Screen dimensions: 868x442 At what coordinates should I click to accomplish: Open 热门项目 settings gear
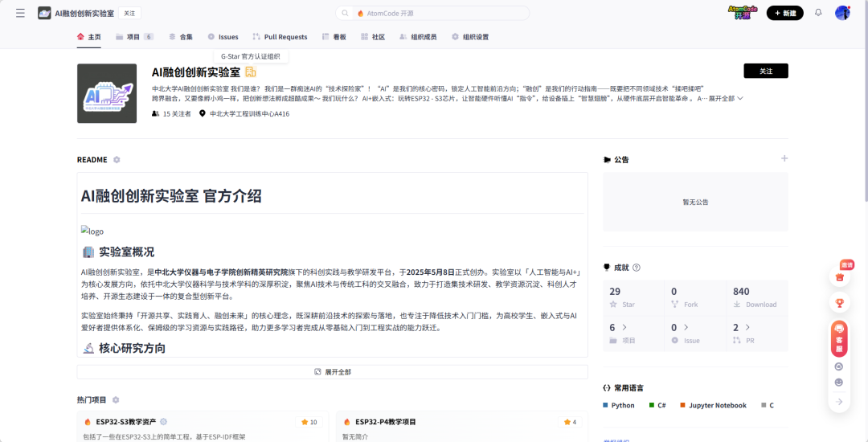[115, 400]
